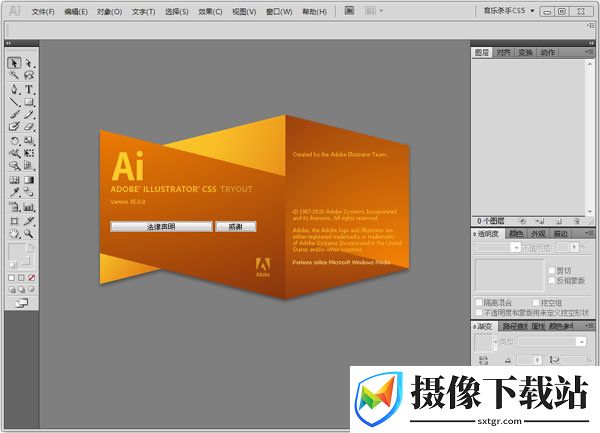Select the Blend tool

29,192
